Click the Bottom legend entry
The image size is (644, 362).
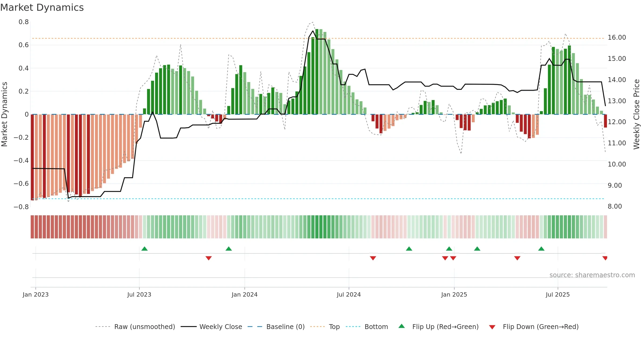coord(367,327)
